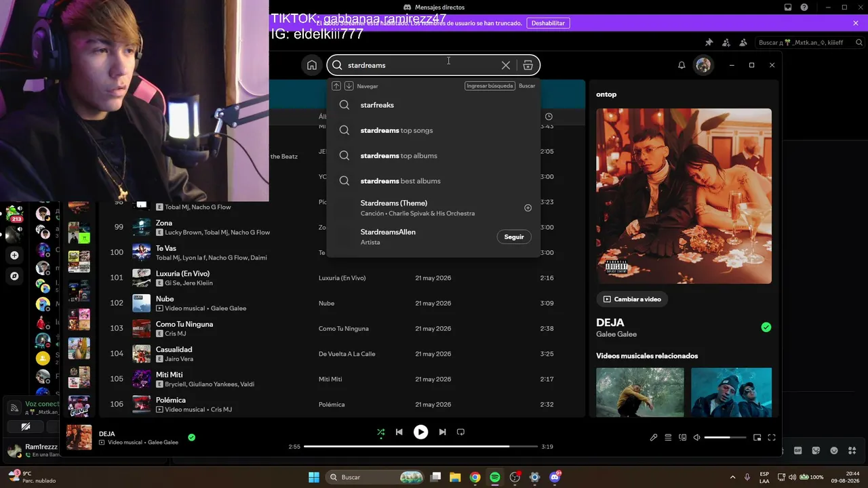
Task: Click the green saved checkmark beside DEJA title
Action: pyautogui.click(x=766, y=327)
